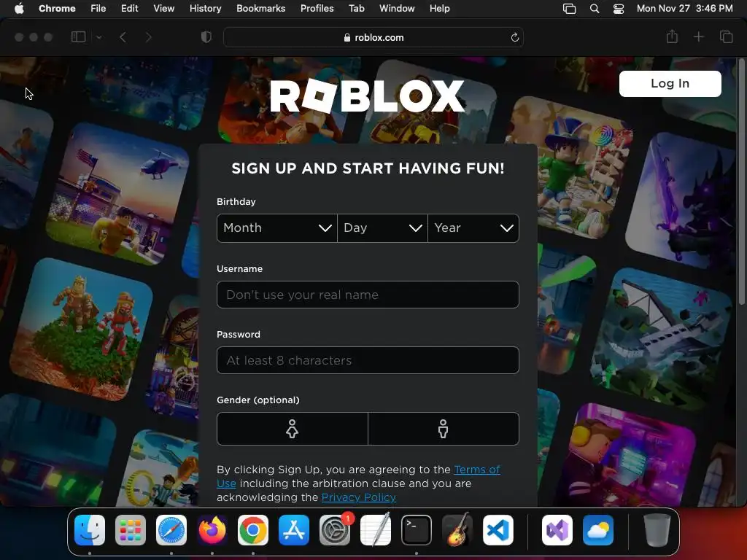The height and width of the screenshot is (560, 747).
Task: Open the Profiles menu
Action: click(317, 8)
